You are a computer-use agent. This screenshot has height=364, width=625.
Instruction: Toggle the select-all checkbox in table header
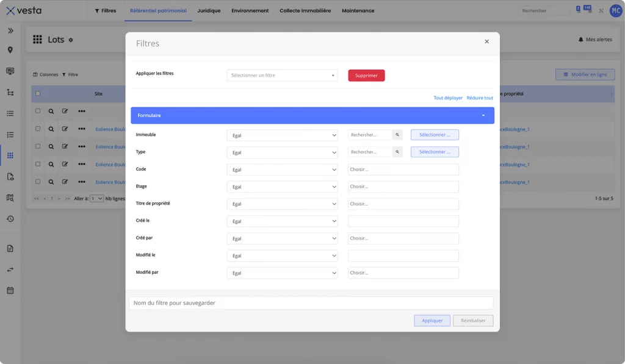coord(38,94)
